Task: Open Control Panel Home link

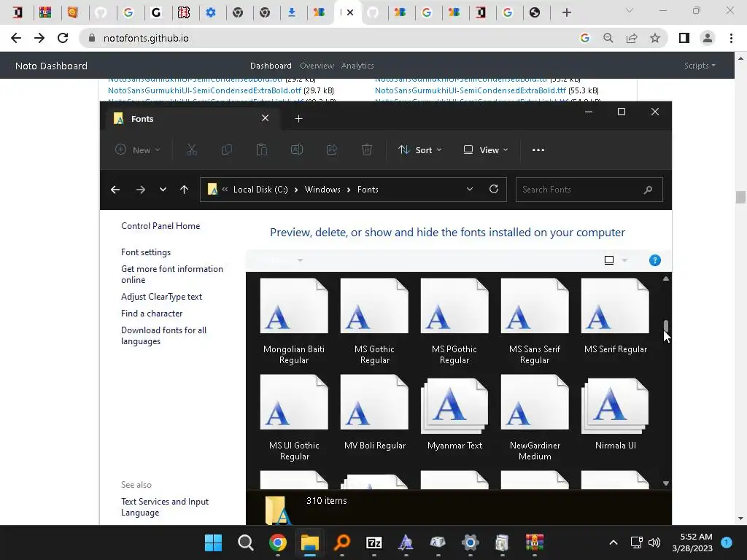Action: coord(160,226)
